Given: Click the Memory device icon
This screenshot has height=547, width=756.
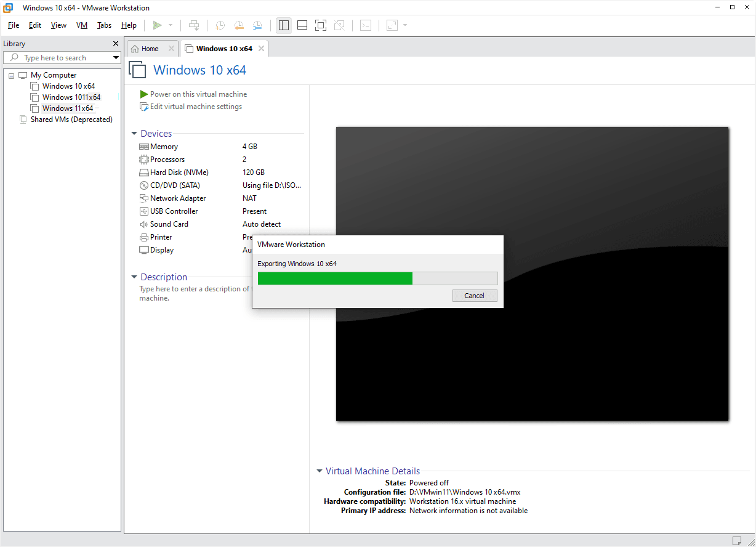Looking at the screenshot, I should pyautogui.click(x=144, y=147).
